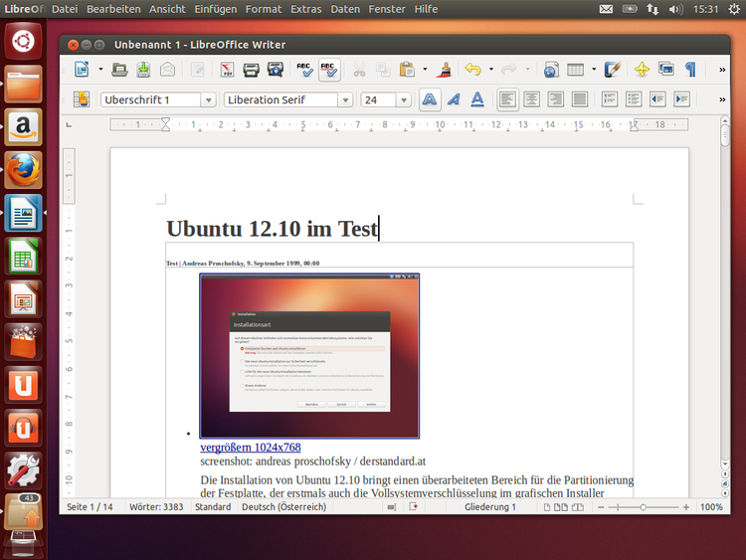Viewport: 746px width, 560px height.
Task: Open the Extras menu
Action: click(x=305, y=9)
